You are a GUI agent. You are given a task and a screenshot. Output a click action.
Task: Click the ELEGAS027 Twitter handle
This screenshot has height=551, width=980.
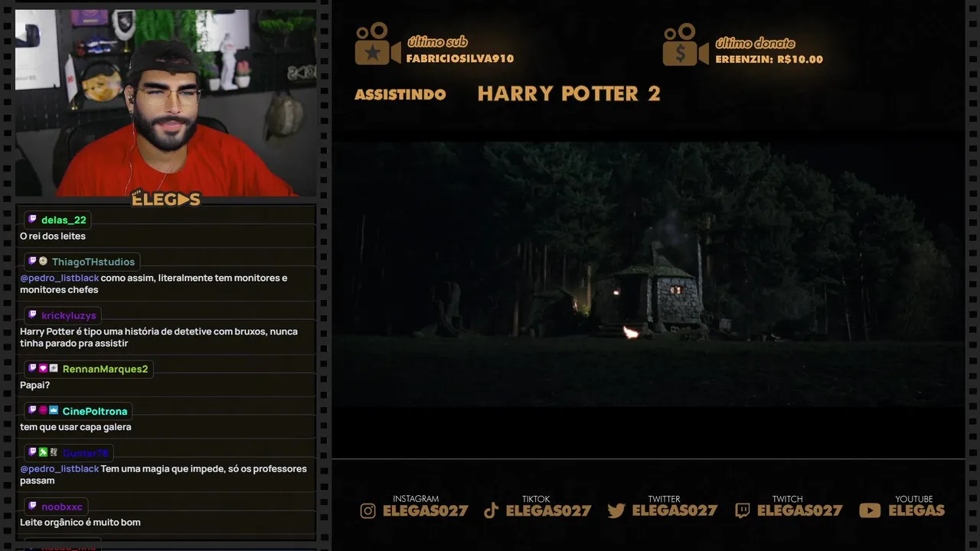click(675, 510)
